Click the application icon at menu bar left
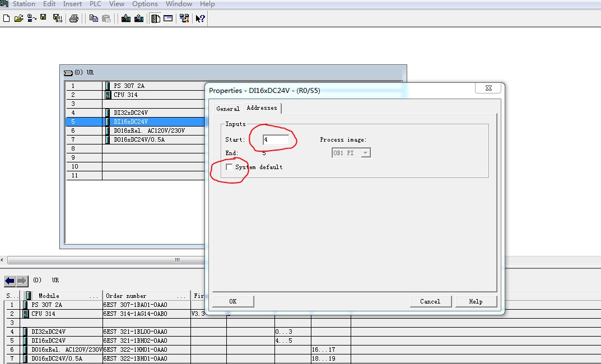 point(4,3)
